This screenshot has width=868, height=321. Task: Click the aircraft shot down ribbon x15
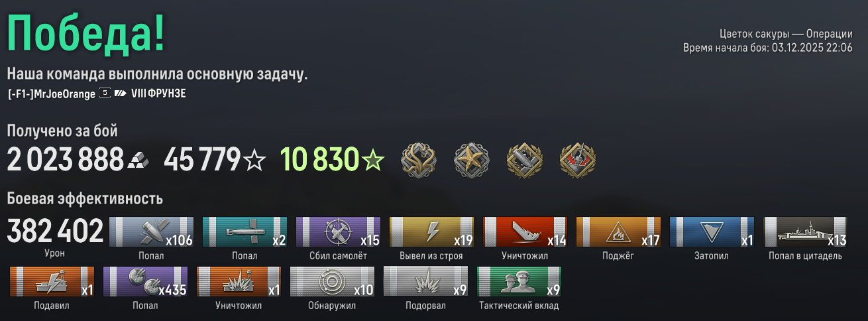click(x=338, y=231)
